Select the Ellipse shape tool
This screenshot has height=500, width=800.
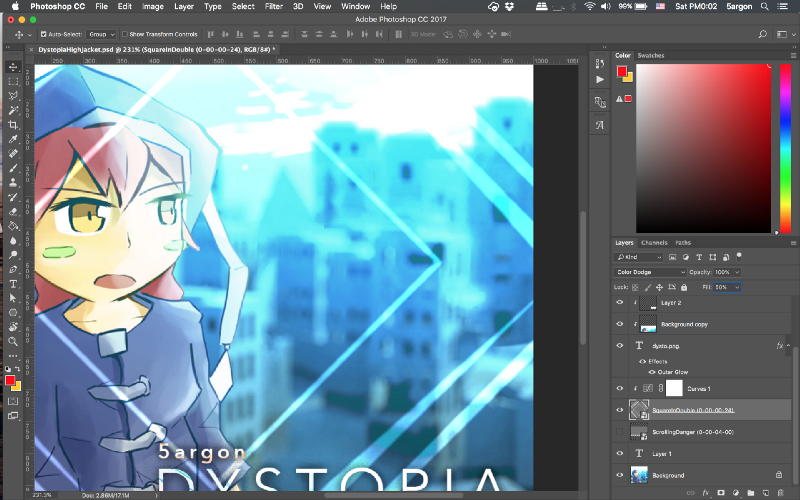click(13, 312)
